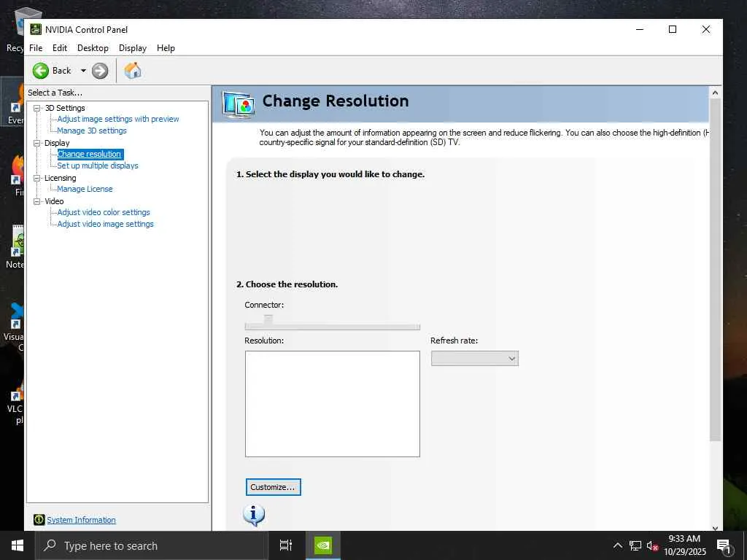
Task: Click the vertical scrollbar up arrow
Action: pos(715,93)
